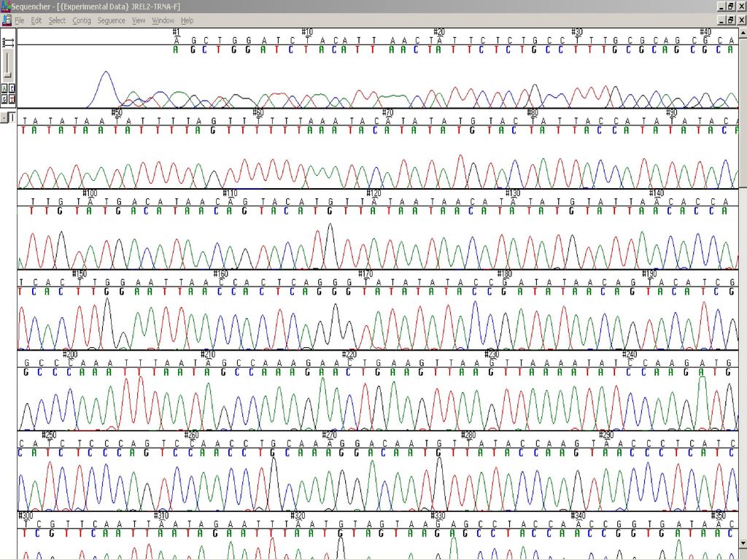Click base position marker #320
Viewport: 747px width, 560px height.
coord(298,516)
